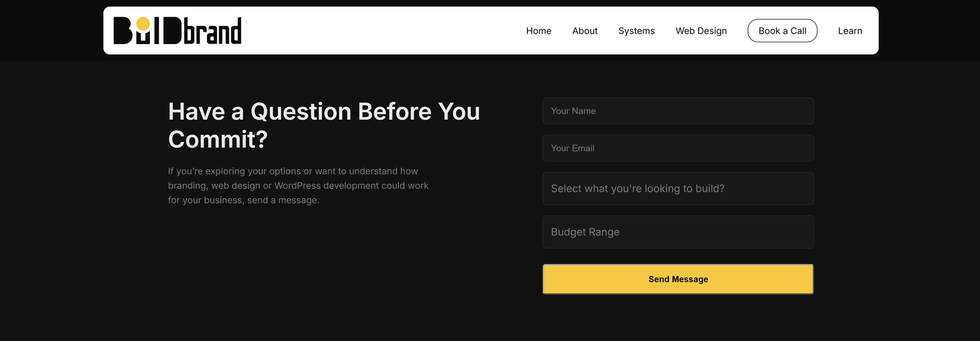
Task: Navigate to Web Design
Action: coord(701,31)
